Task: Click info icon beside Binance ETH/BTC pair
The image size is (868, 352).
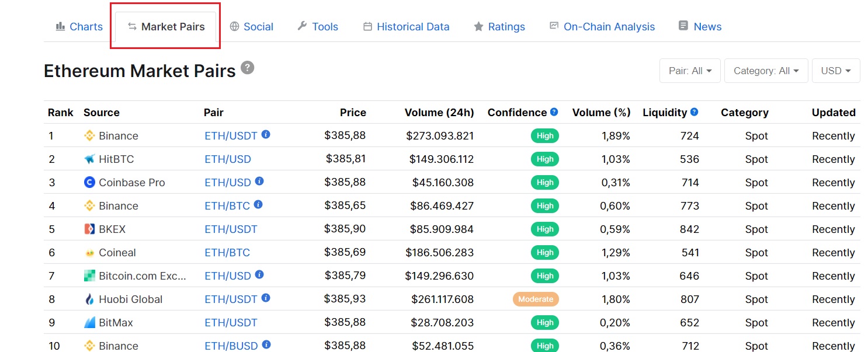Action: [258, 204]
